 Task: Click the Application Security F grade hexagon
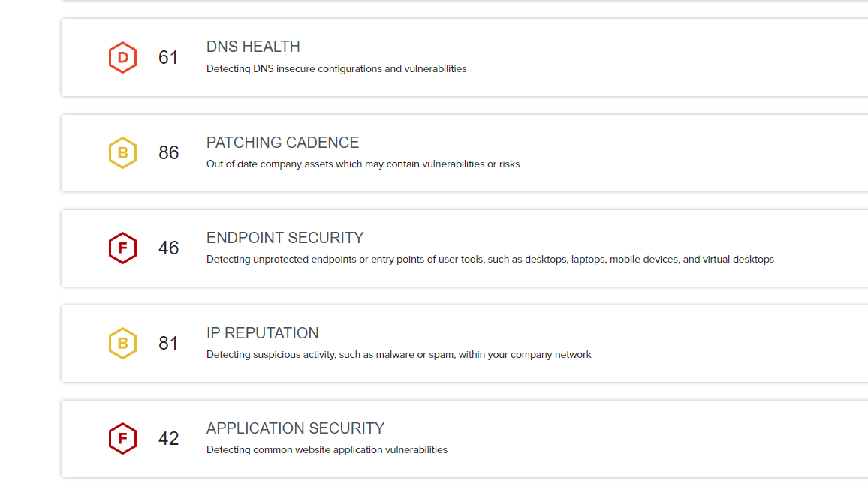pos(122,439)
